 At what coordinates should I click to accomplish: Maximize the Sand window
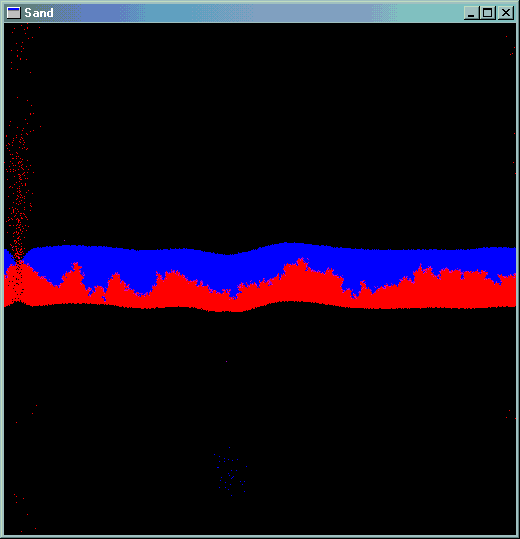click(487, 13)
